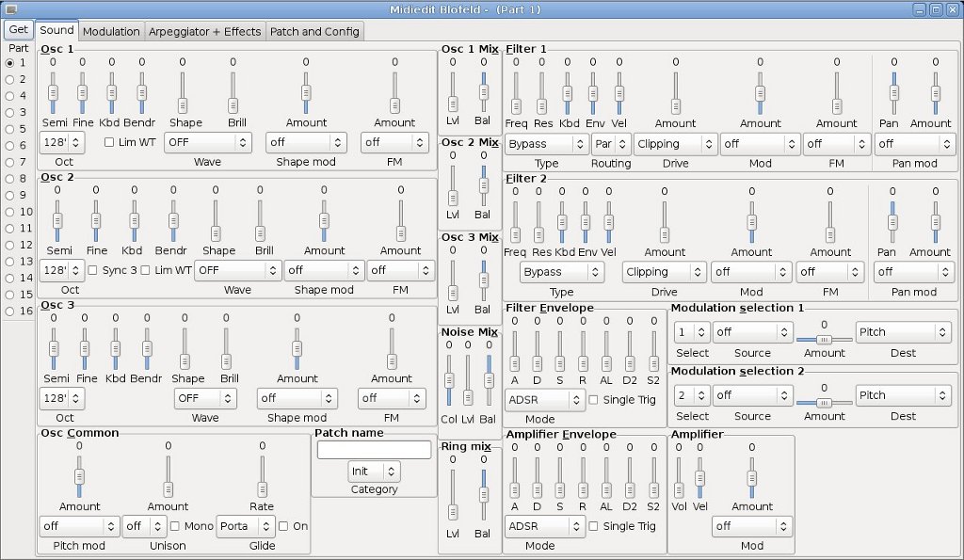Open Filter Envelope ADSR mode dropdown
Screen dimensions: 964x560
tap(544, 399)
